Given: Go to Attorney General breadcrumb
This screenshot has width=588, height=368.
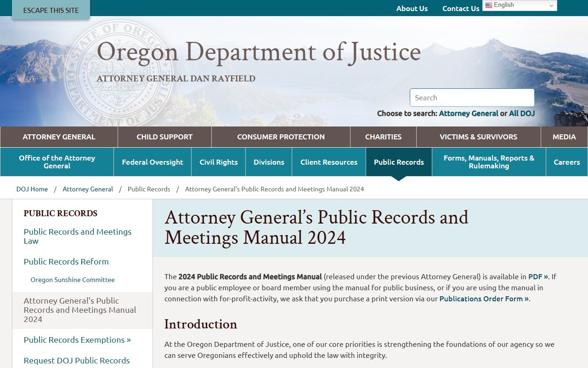Looking at the screenshot, I should [88, 189].
